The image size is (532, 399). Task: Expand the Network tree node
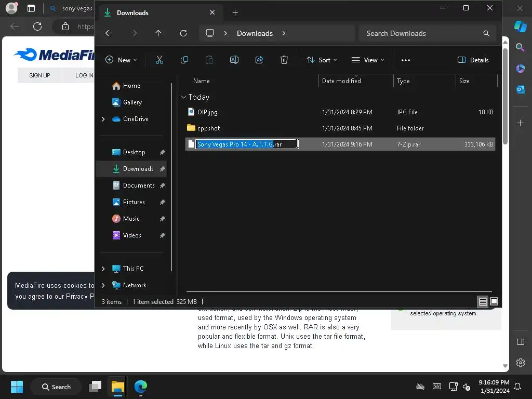(x=103, y=285)
